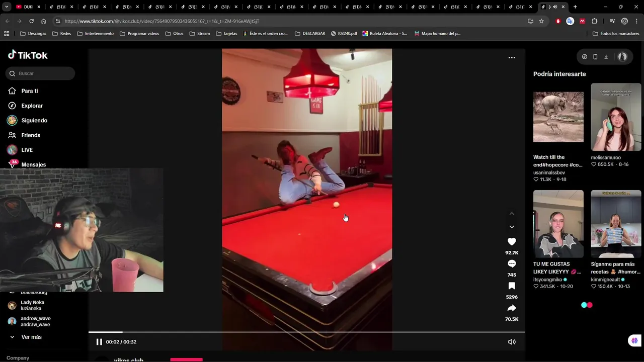Image resolution: width=644 pixels, height=362 pixels.
Task: Like the video with the heart icon
Action: point(512,242)
